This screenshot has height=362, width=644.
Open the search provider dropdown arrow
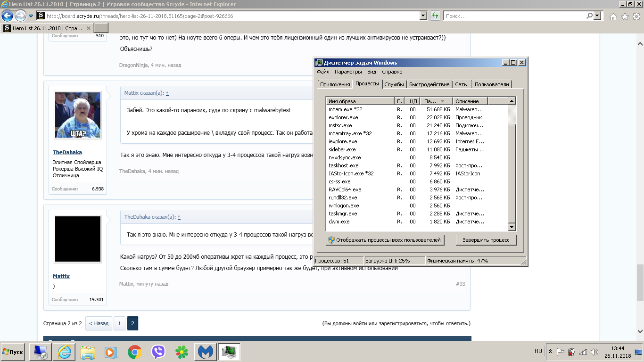click(598, 16)
